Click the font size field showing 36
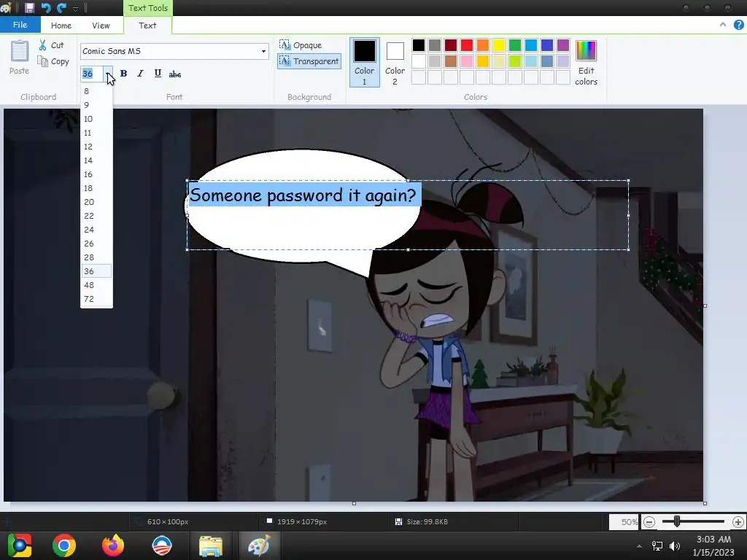747x560 pixels. tap(93, 74)
